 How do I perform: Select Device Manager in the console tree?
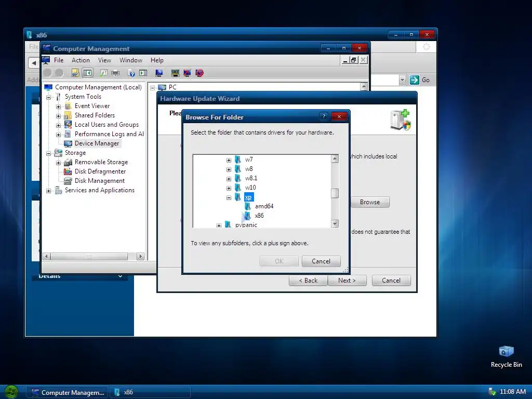(x=97, y=143)
